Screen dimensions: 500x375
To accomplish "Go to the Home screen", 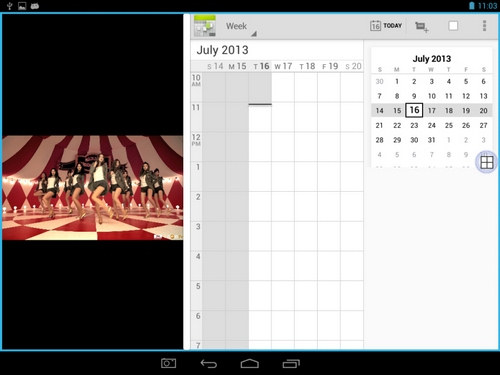I will click(250, 363).
